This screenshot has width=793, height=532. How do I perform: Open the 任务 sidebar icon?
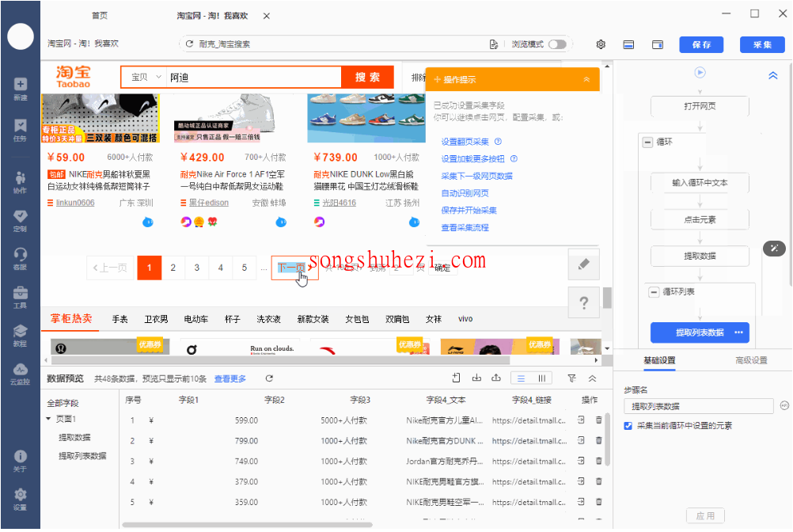(x=21, y=131)
